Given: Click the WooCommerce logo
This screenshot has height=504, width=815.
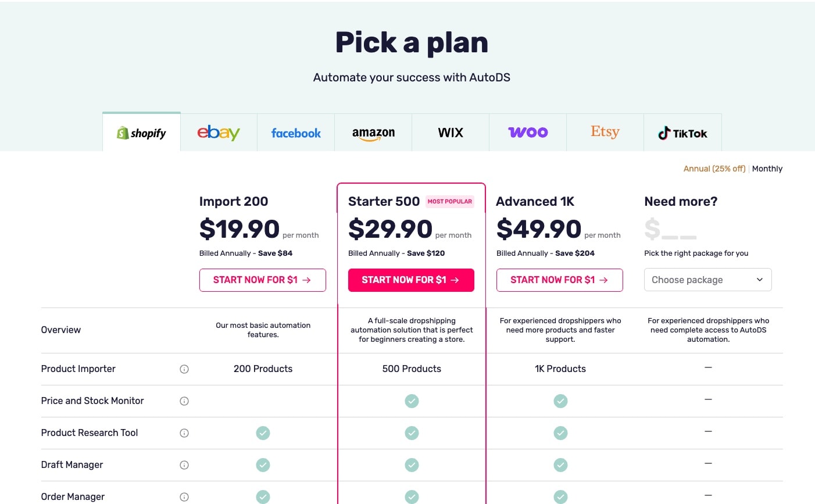Looking at the screenshot, I should [527, 132].
